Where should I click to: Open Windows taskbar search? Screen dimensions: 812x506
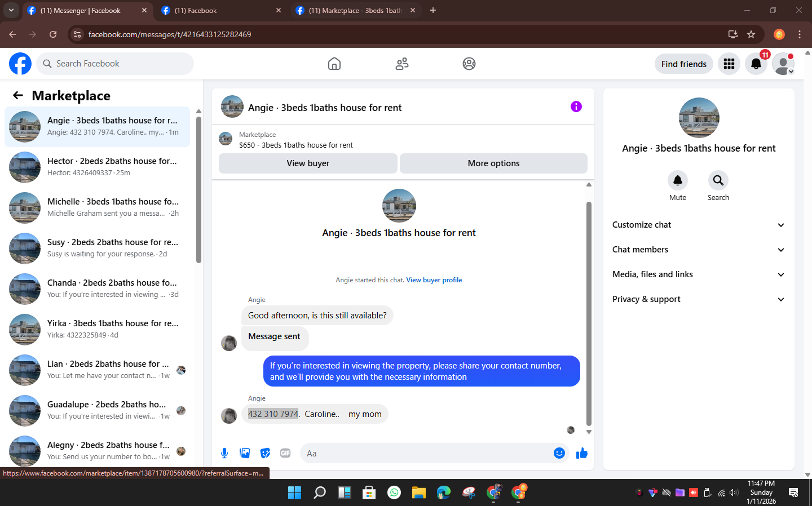pyautogui.click(x=320, y=492)
